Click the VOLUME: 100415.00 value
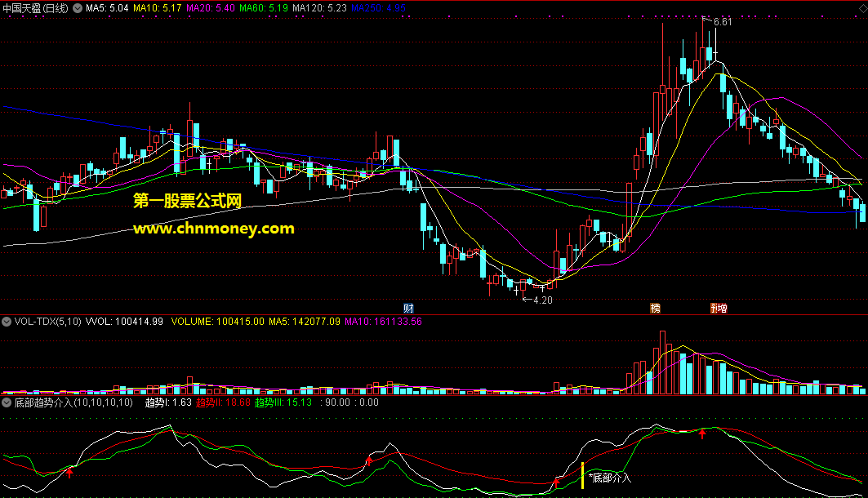Viewport: 868px width, 498px height. click(x=217, y=322)
